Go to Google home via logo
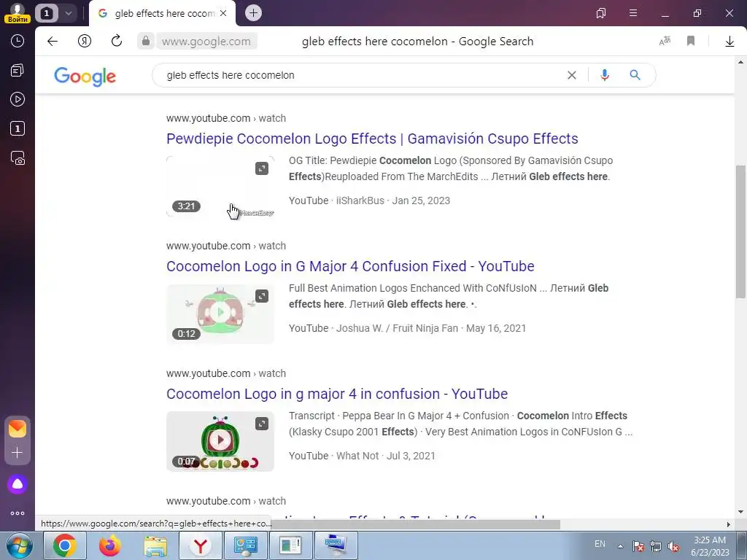Viewport: 747px width, 560px height. coord(85,76)
